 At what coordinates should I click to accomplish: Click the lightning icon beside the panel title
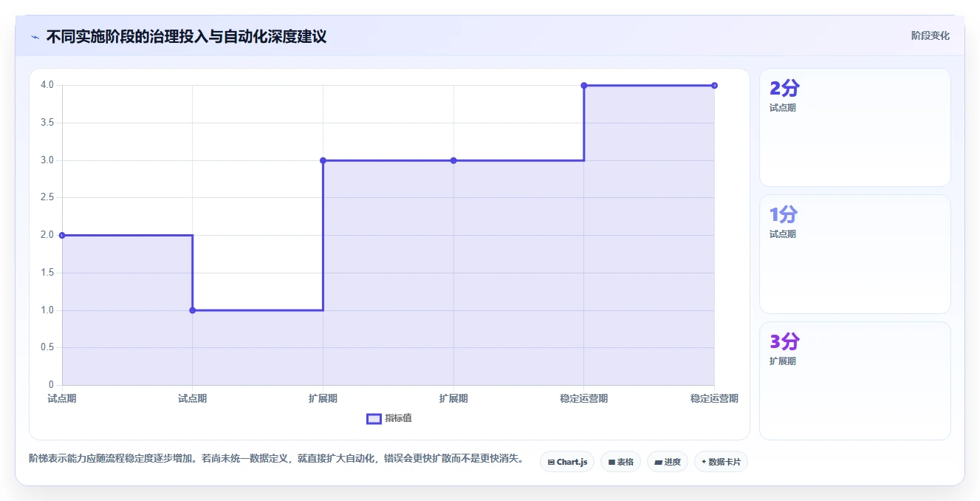click(35, 36)
